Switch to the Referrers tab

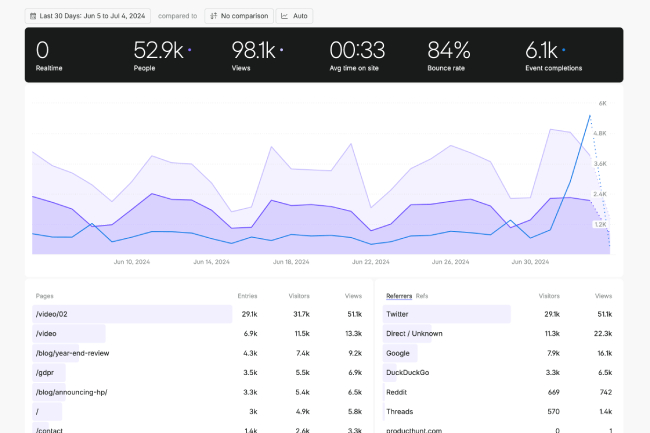[x=398, y=296]
